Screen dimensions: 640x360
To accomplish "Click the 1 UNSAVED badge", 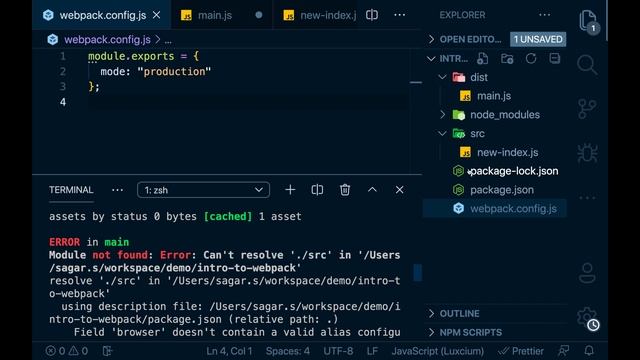I will (538, 40).
